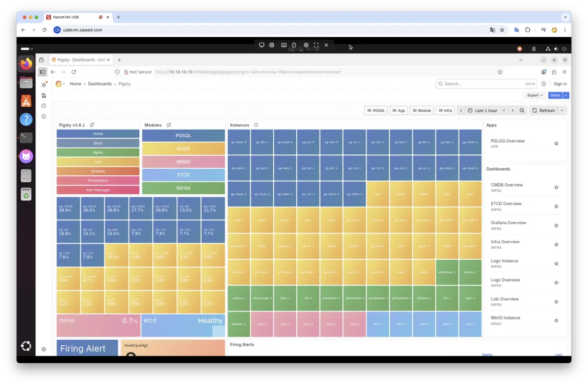Open the external link icon next to Modules
This screenshot has height=385, width=588.
coord(169,125)
